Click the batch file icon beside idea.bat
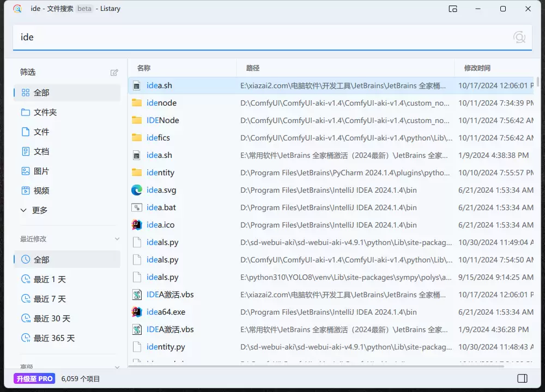 (x=137, y=207)
